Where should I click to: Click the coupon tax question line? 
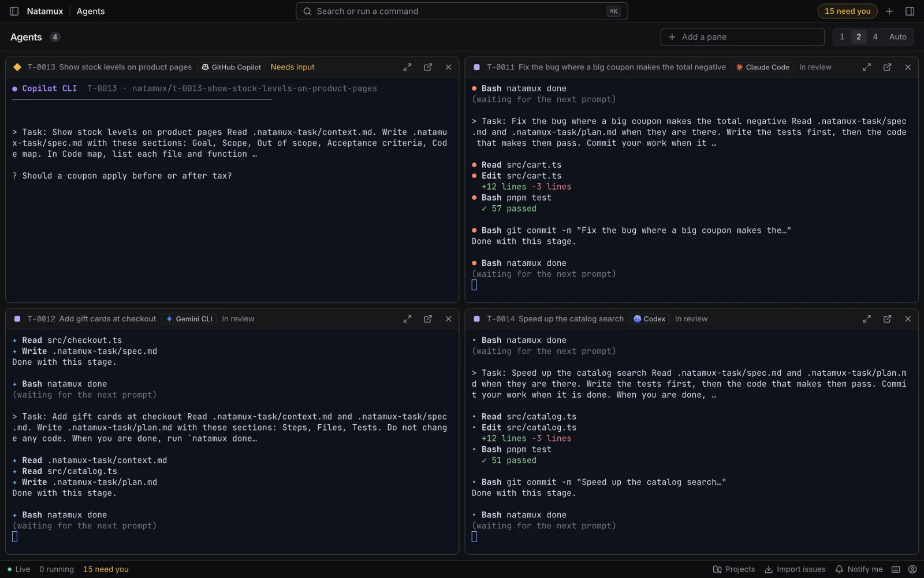122,176
